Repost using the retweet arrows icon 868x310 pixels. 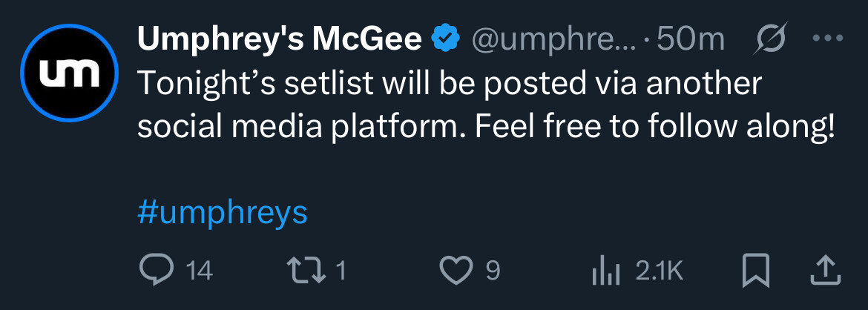306,271
